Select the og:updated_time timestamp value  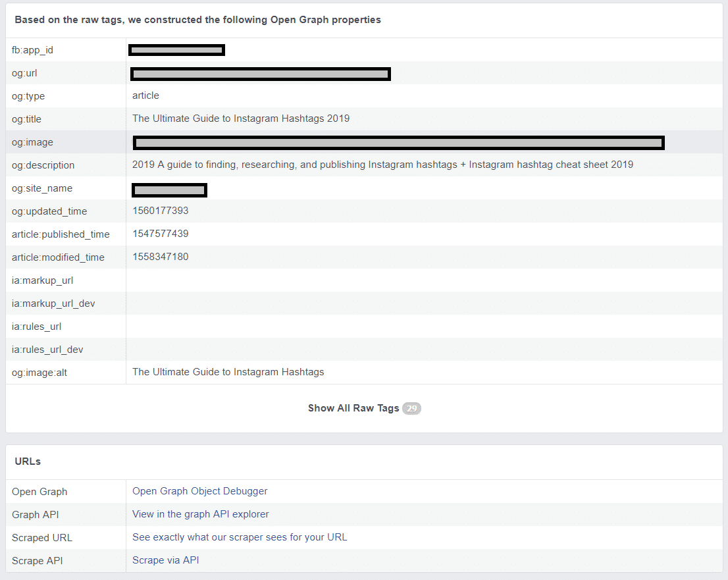tap(160, 211)
